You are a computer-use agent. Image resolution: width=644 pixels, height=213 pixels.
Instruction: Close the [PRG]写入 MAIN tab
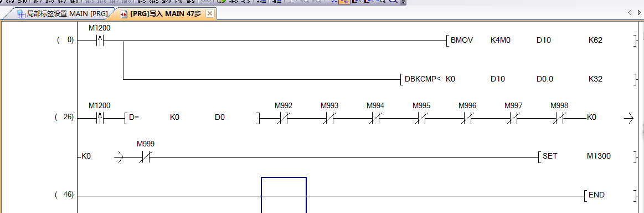pyautogui.click(x=209, y=13)
